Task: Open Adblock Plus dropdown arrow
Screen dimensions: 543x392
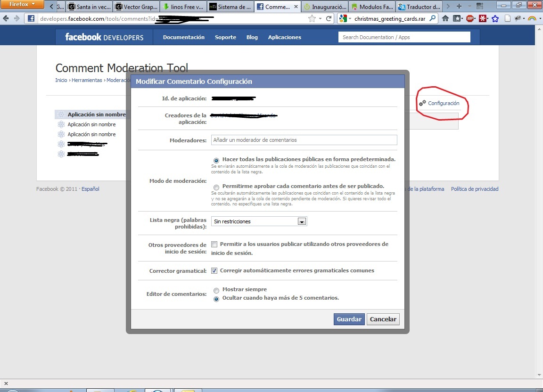Action: click(x=475, y=19)
